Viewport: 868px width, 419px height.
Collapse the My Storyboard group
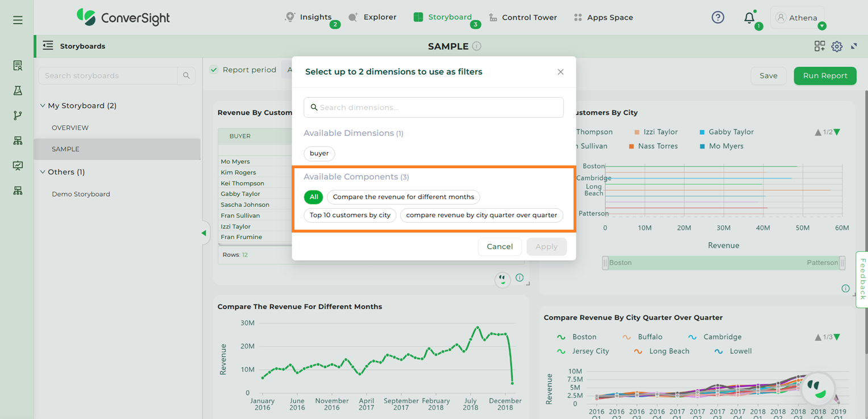click(x=43, y=106)
